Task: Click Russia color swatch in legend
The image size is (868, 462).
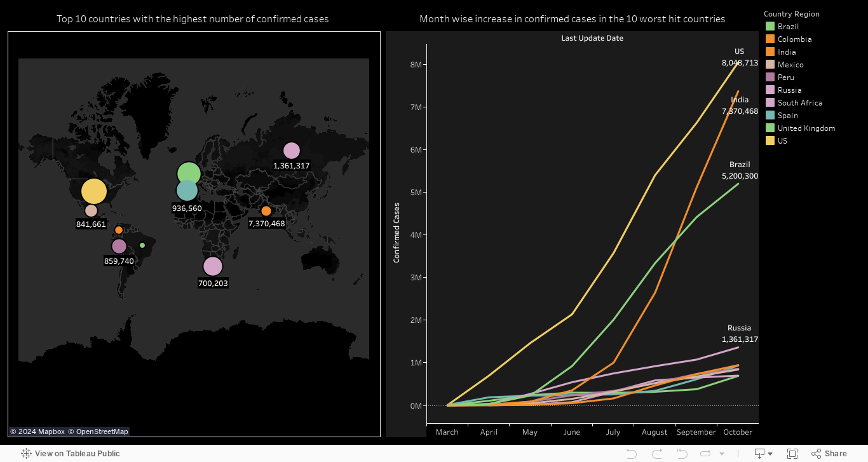Action: click(770, 90)
